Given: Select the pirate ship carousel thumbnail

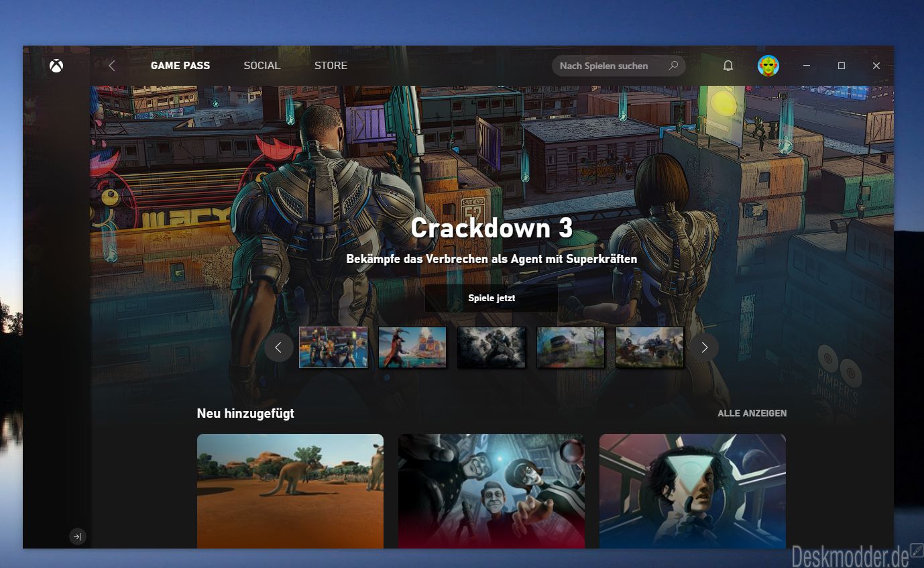Looking at the screenshot, I should coord(412,347).
